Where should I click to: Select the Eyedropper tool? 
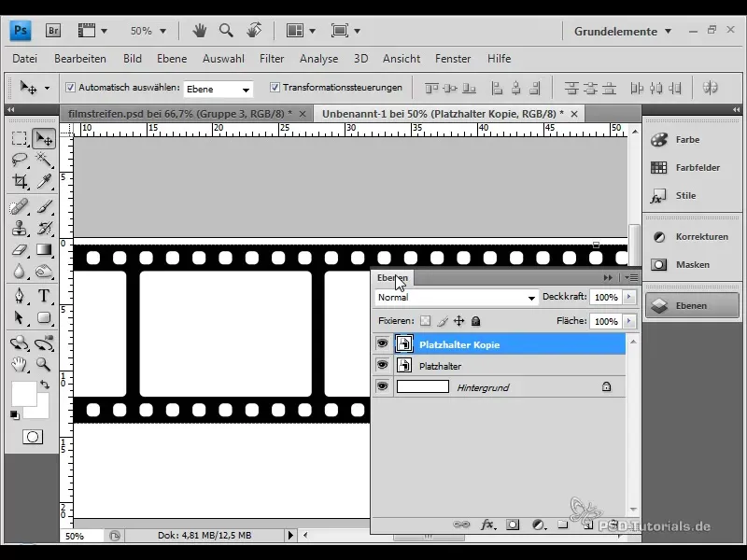tap(44, 181)
